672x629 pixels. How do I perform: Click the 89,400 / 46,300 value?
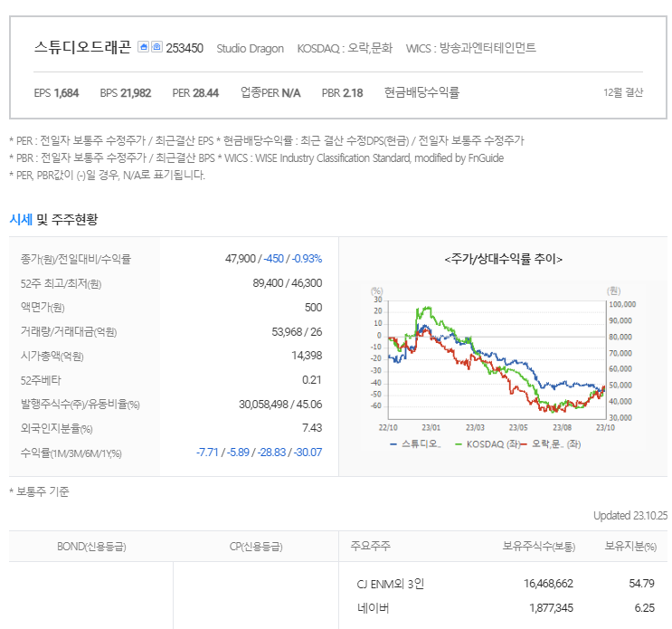pos(287,283)
